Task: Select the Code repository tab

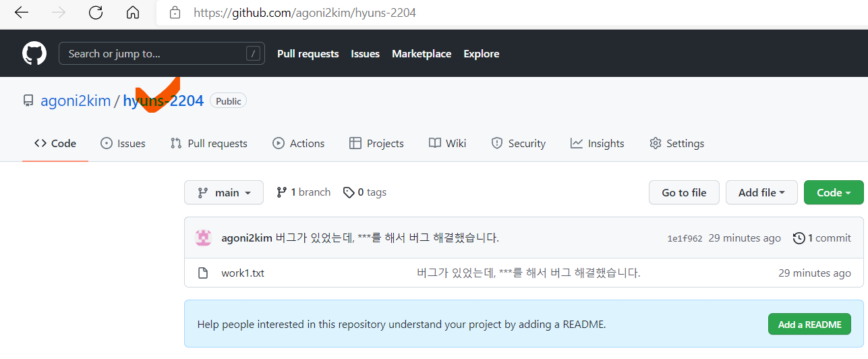Action: [55, 143]
